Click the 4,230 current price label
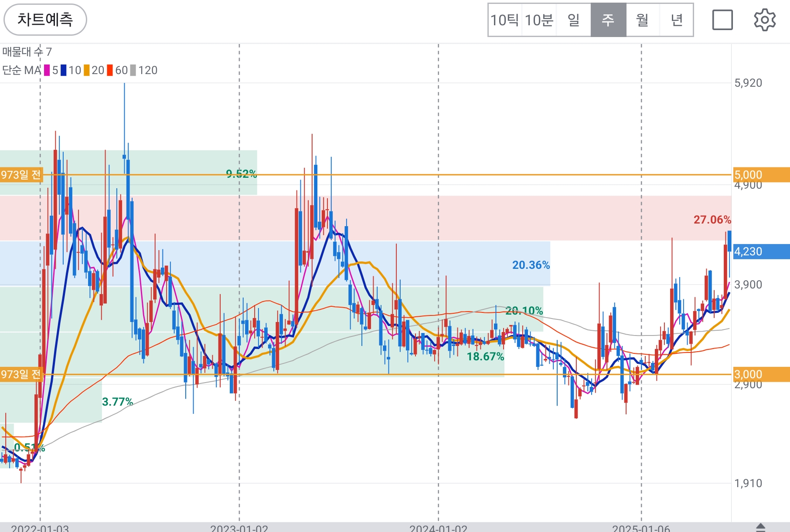 (x=761, y=251)
